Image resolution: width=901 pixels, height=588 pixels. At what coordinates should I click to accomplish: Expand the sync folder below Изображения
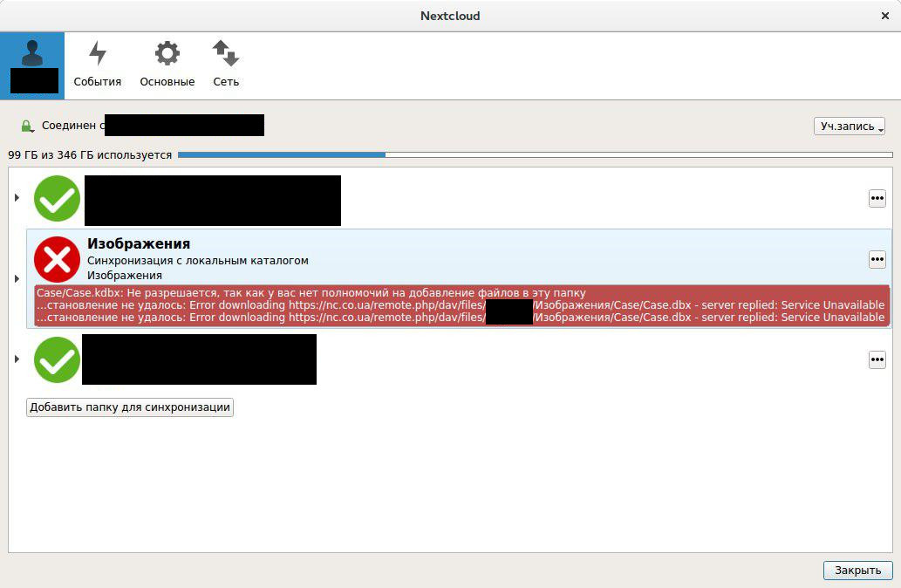tap(17, 359)
